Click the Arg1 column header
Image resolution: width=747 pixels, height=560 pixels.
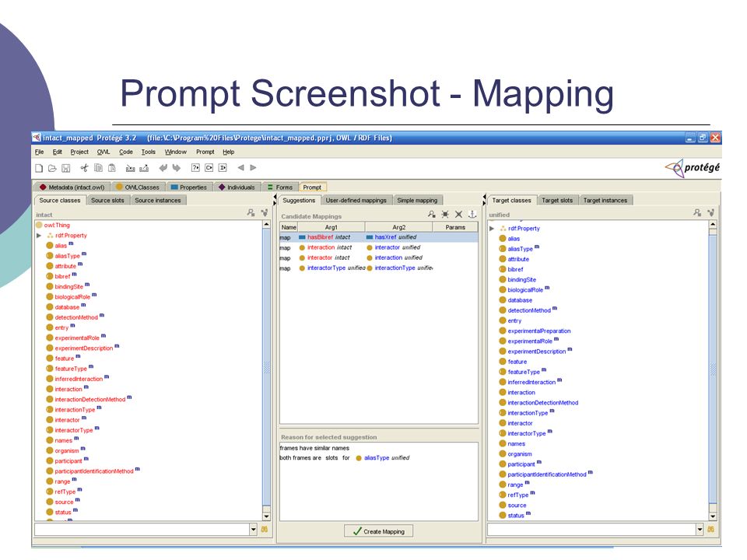click(331, 227)
